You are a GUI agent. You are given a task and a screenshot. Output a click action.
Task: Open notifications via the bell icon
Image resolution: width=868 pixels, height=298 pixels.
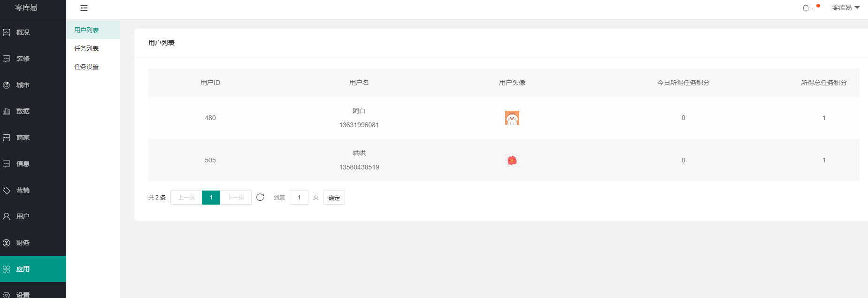(806, 8)
